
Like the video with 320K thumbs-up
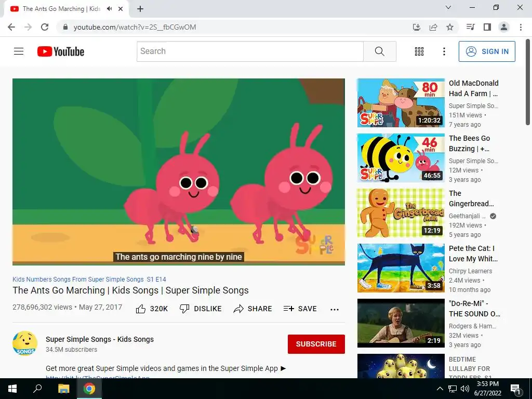(152, 309)
